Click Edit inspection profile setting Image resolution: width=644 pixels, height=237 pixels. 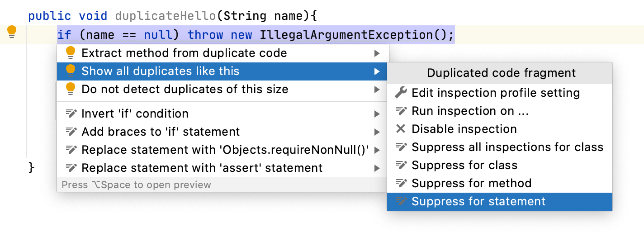pos(495,93)
